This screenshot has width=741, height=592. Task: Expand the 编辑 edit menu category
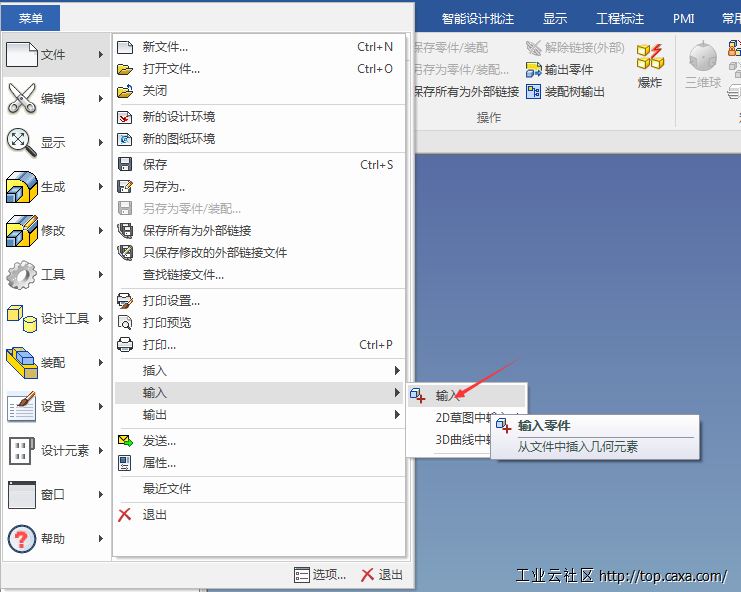(x=55, y=99)
